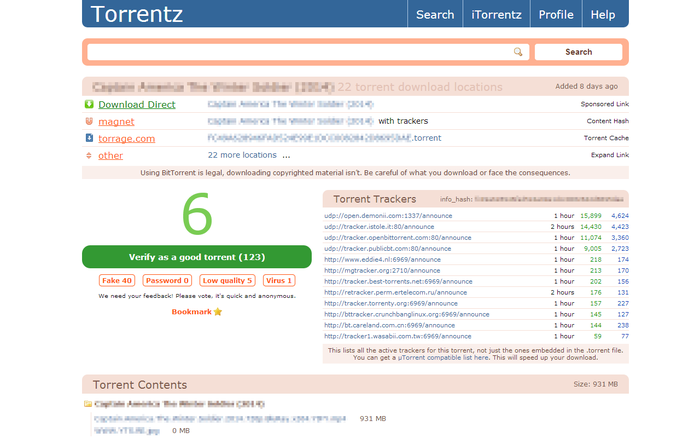
Task: Click the green Download Direct arrow icon
Action: coord(89,104)
